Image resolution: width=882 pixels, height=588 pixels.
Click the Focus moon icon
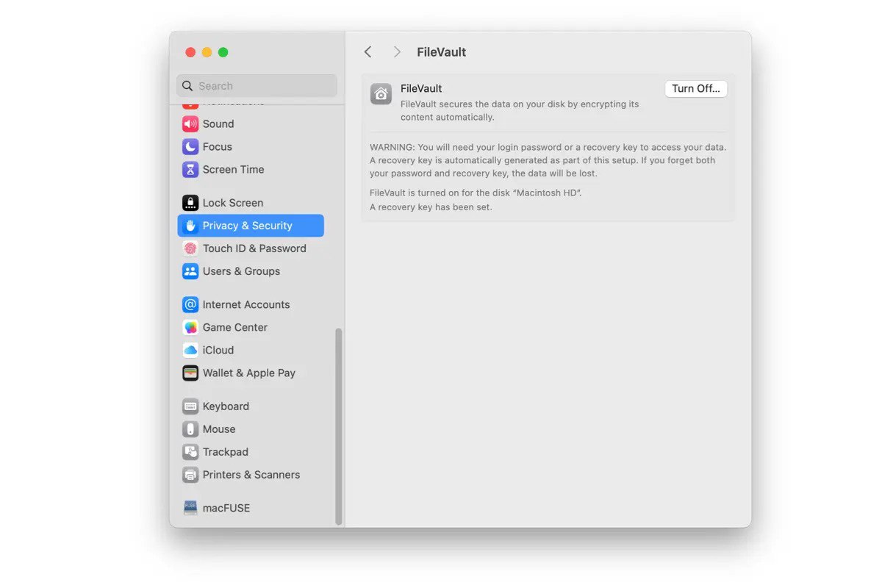190,147
